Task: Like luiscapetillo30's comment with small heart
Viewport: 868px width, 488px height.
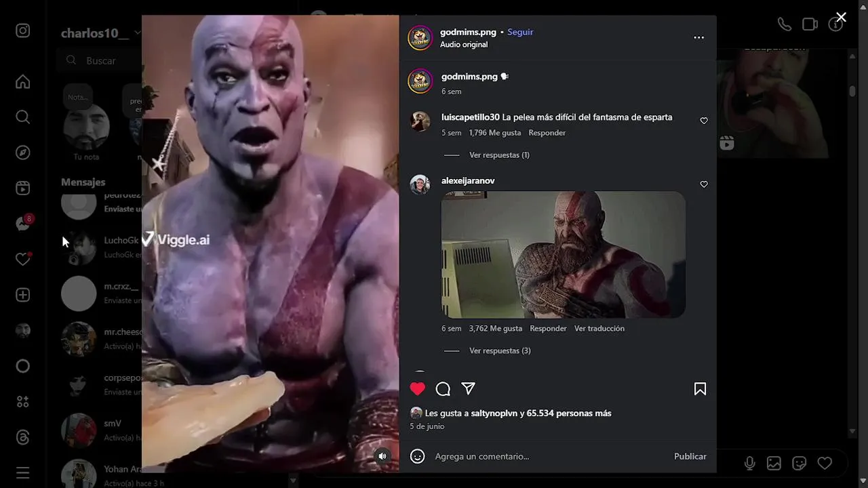Action: [704, 121]
